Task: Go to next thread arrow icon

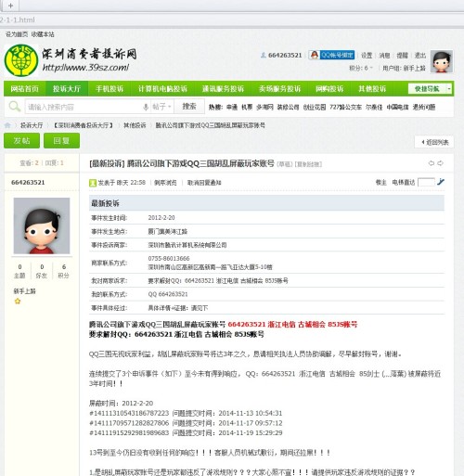Action: pyautogui.click(x=440, y=163)
